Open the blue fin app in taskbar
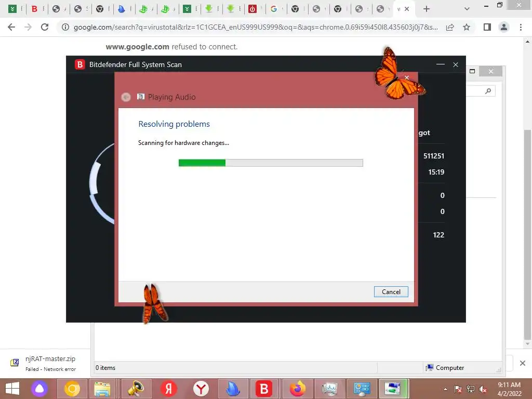Image resolution: width=532 pixels, height=399 pixels. click(233, 389)
